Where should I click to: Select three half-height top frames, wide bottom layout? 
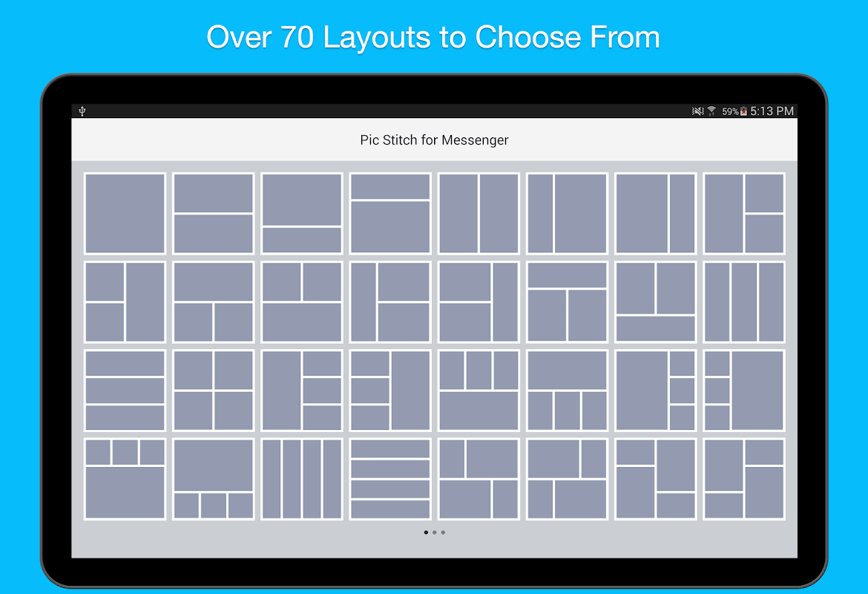[x=479, y=391]
